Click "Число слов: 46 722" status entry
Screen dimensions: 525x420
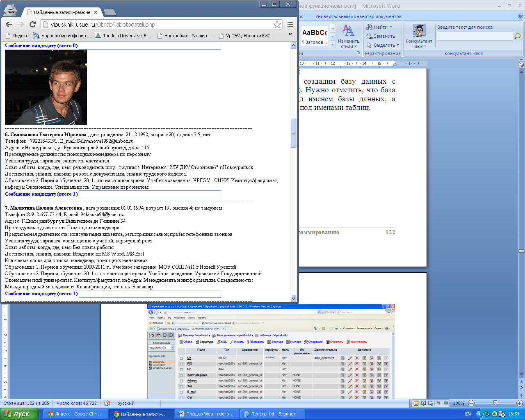77,403
